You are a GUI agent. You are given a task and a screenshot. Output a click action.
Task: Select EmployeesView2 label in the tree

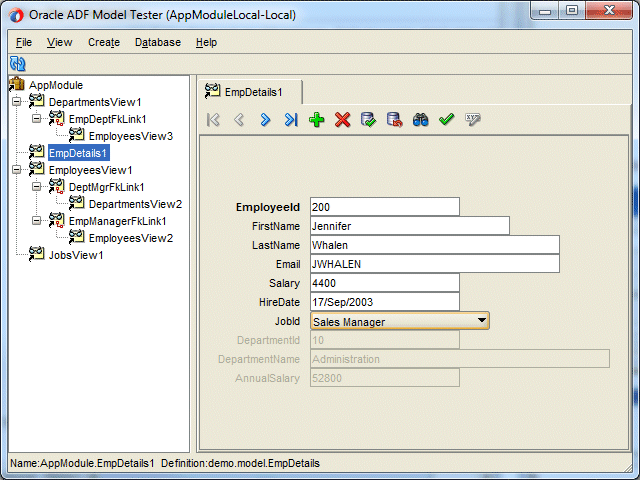tap(131, 238)
